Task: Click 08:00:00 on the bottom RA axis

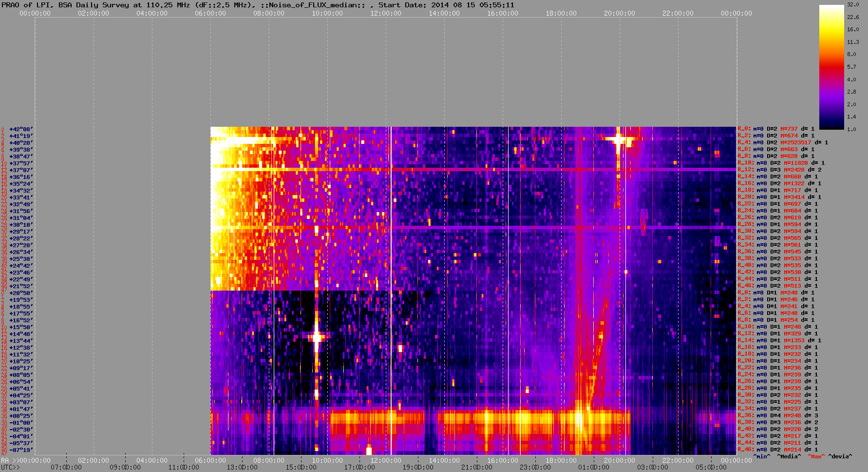Action: (x=269, y=460)
